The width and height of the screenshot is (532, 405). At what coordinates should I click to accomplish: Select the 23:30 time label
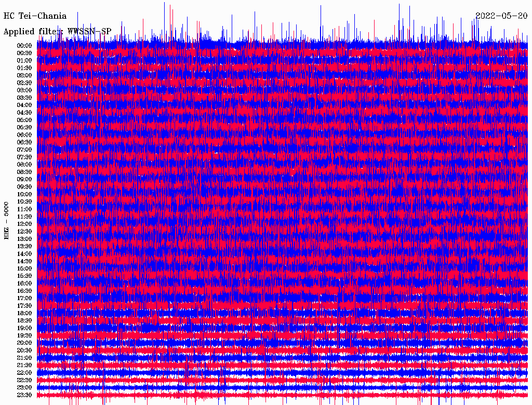[x=24, y=395]
